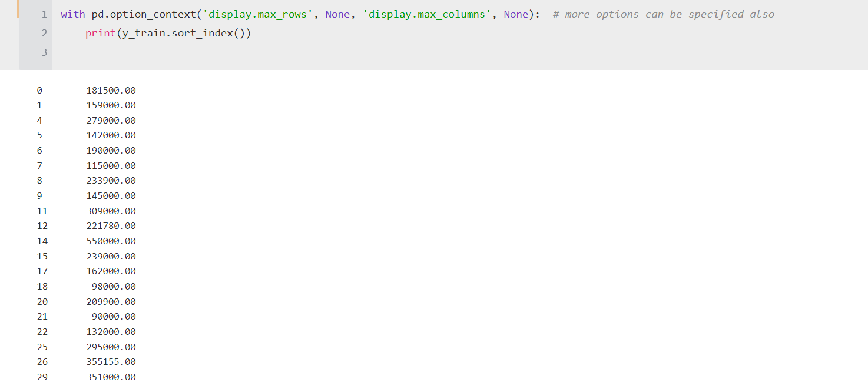
Task: Click line number 1 in the code cell
Action: pyautogui.click(x=44, y=14)
